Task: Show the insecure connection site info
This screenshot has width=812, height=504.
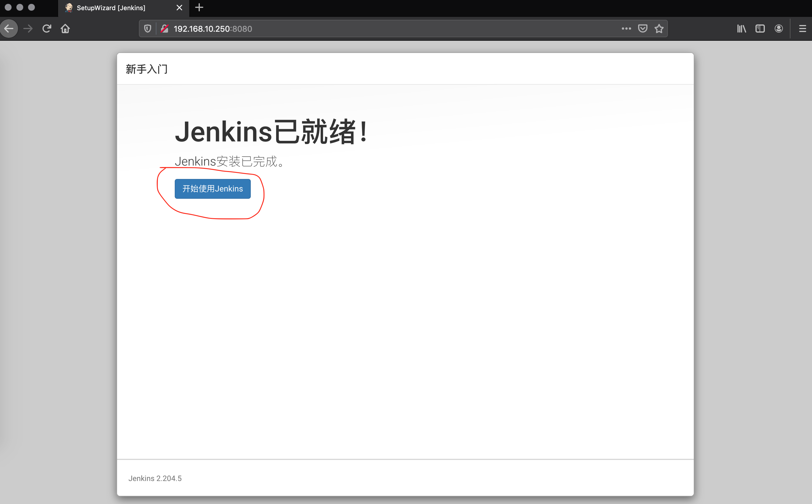Action: 165,29
